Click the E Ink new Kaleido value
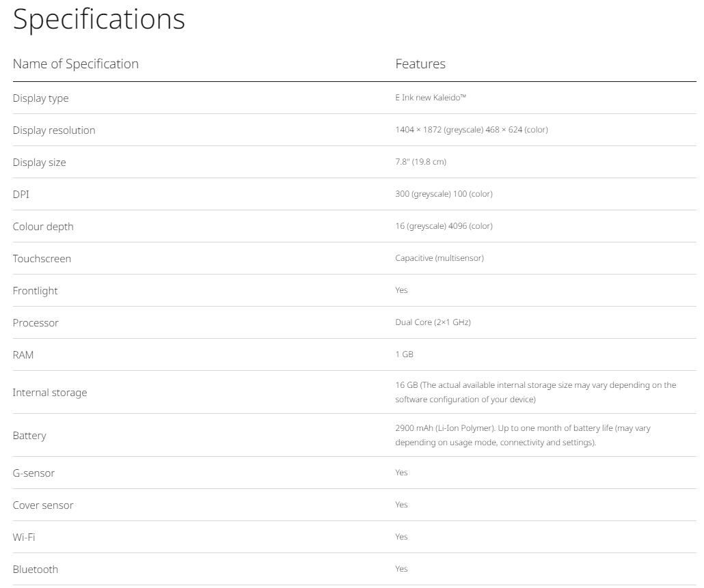Image resolution: width=704 pixels, height=588 pixels. [431, 98]
